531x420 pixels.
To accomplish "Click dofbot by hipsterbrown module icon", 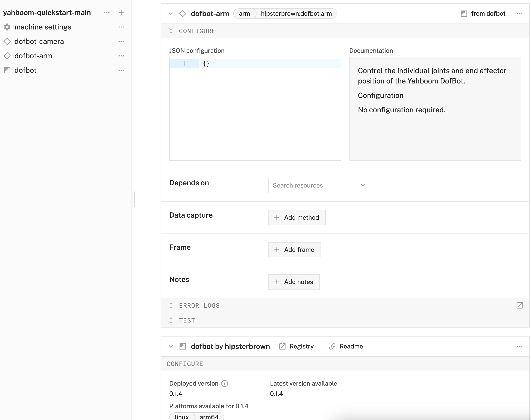I will [182, 346].
